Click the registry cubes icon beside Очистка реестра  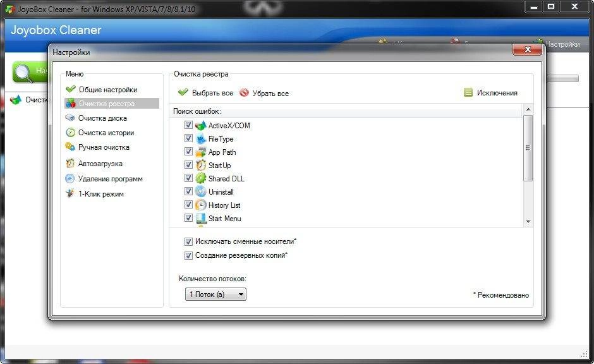pyautogui.click(x=71, y=104)
